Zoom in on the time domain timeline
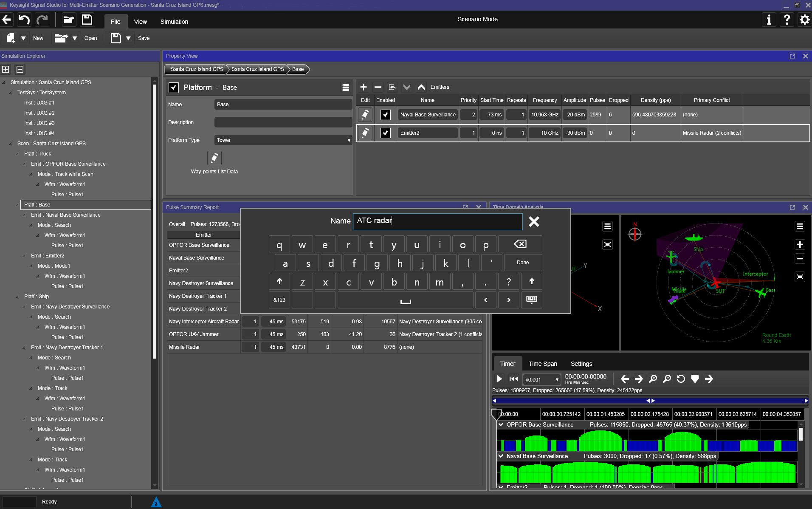 (653, 379)
